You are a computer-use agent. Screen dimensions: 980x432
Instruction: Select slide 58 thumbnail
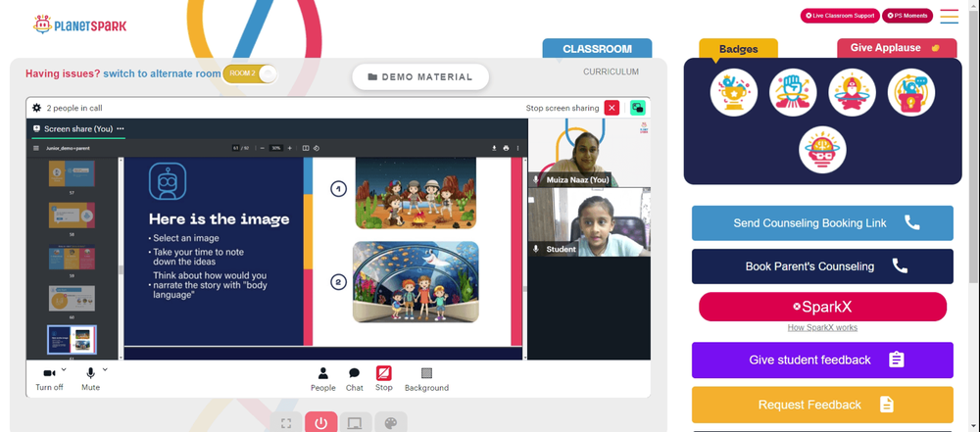(x=72, y=216)
